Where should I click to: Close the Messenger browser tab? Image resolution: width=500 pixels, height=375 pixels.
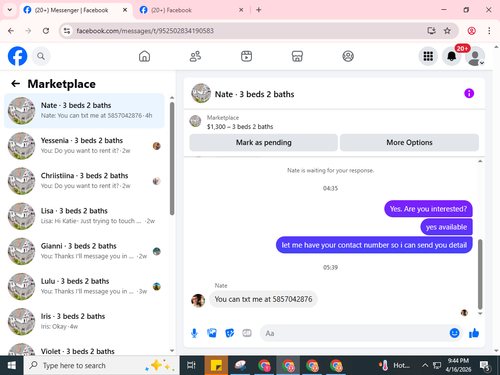(x=125, y=10)
